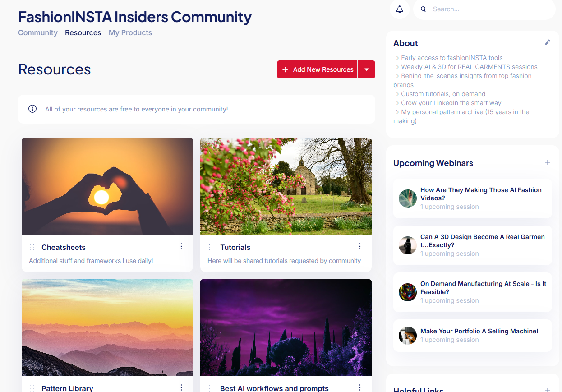Open Cheatsheets three-dot options menu

(x=181, y=246)
